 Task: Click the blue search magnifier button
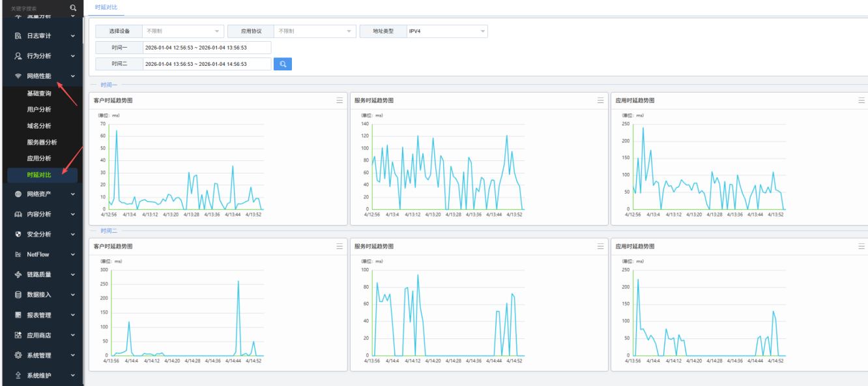pyautogui.click(x=282, y=64)
